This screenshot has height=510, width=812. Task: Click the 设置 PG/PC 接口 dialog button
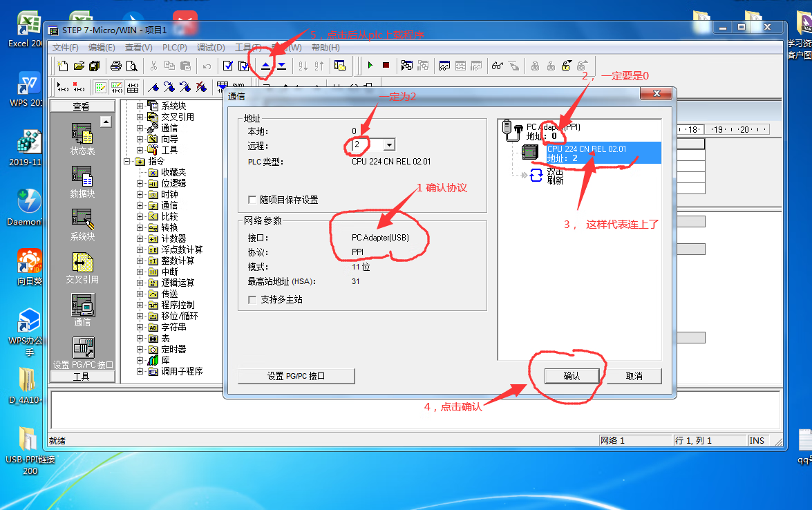tap(296, 376)
